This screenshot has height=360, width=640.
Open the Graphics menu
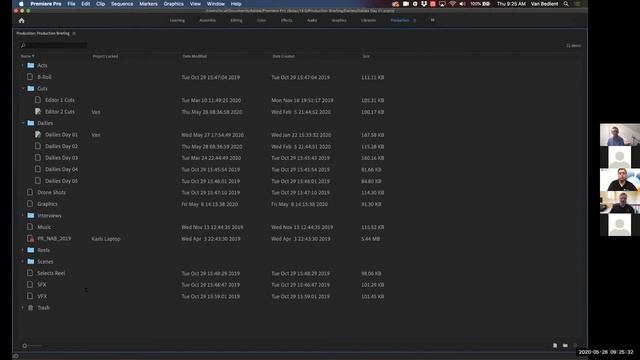point(173,4)
